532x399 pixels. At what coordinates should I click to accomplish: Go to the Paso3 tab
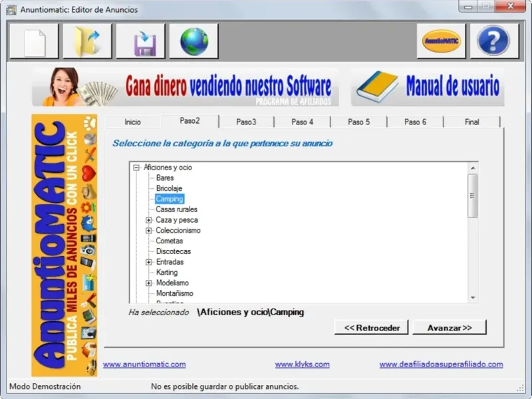pyautogui.click(x=246, y=122)
